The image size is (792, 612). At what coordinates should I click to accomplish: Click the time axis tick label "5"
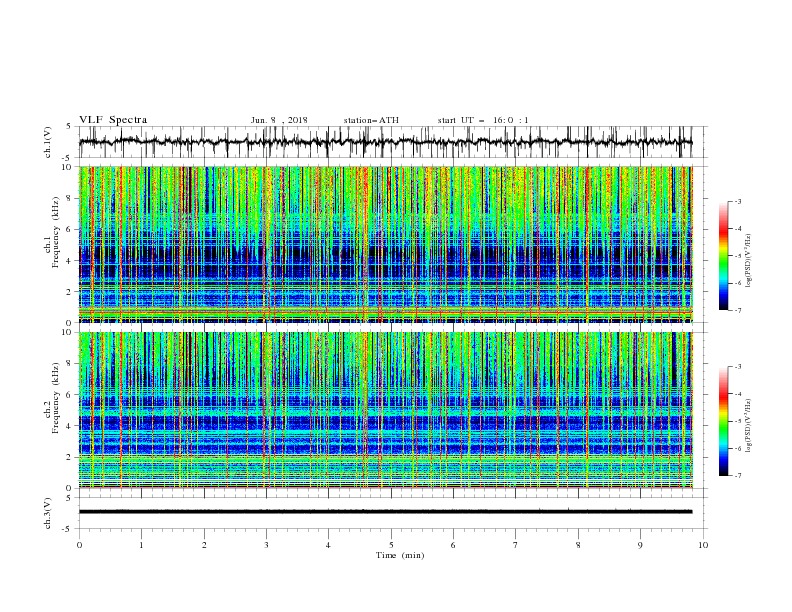[391, 545]
